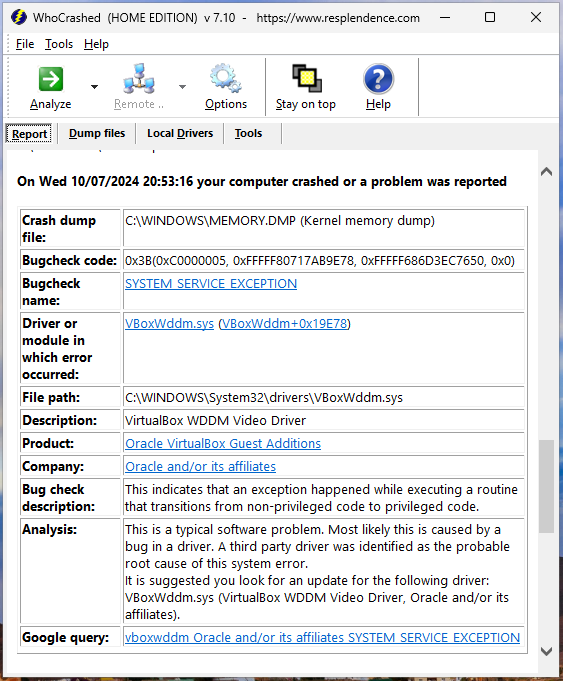This screenshot has width=563, height=681.
Task: Click the vertical scrollbar thumb
Action: coord(546,486)
